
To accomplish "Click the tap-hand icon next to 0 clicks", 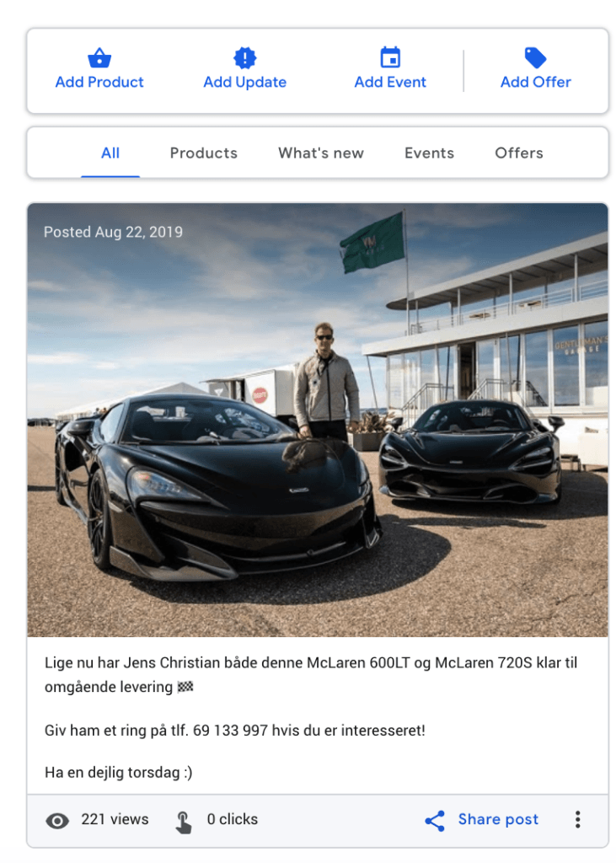I will point(184,823).
